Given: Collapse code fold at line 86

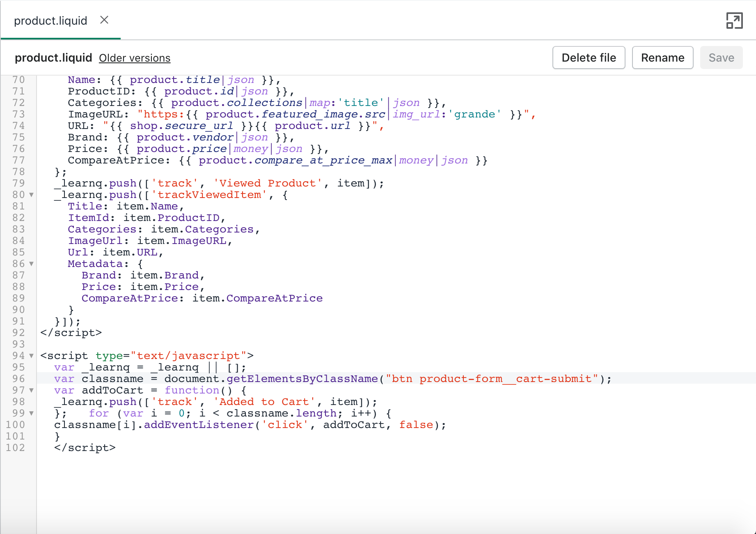Looking at the screenshot, I should tap(31, 264).
